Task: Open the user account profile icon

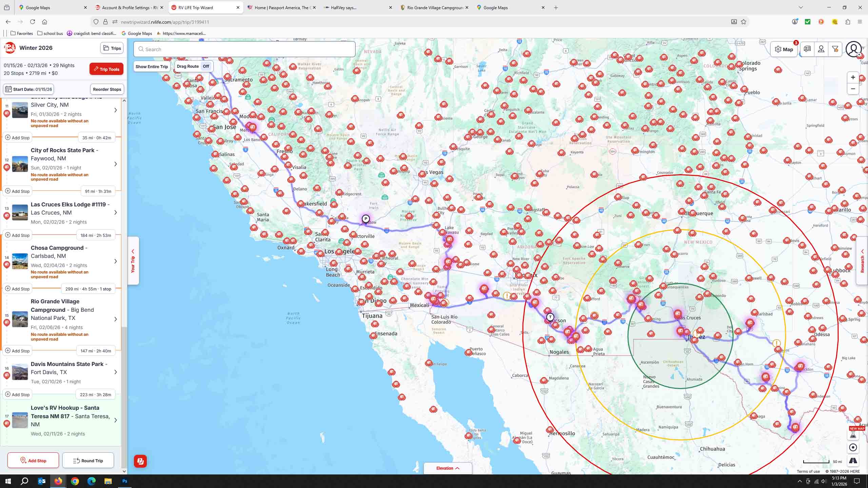Action: click(x=853, y=49)
